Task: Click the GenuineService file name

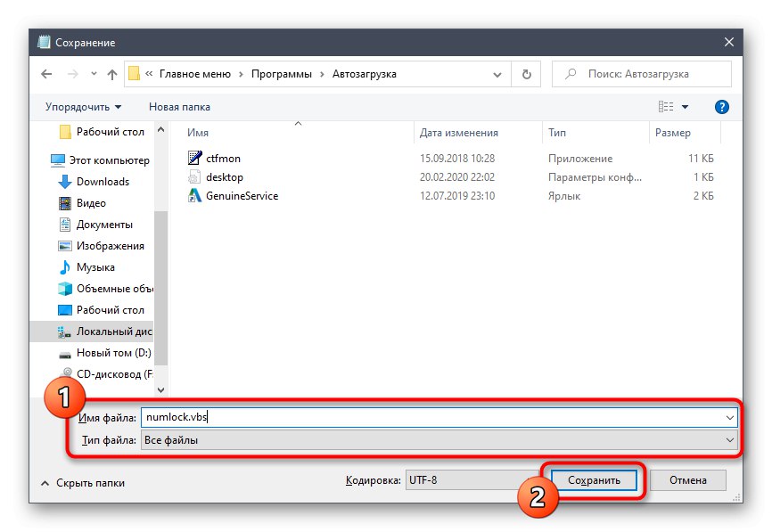Action: (242, 196)
